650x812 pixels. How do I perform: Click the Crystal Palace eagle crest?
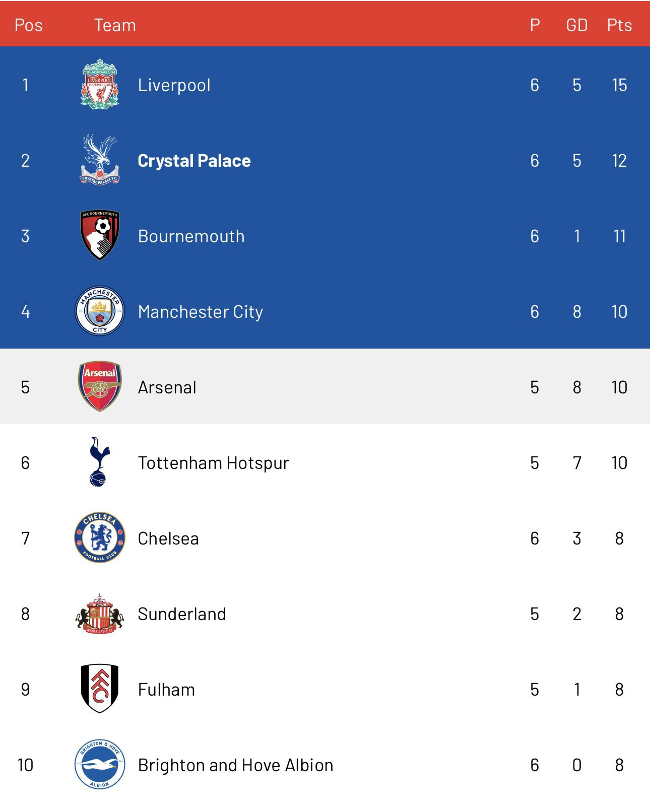100,159
